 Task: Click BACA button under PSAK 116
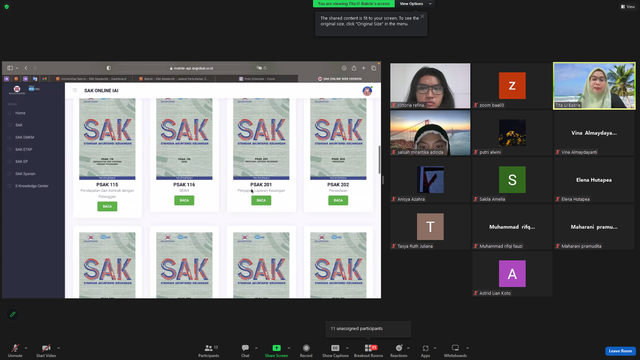point(184,200)
